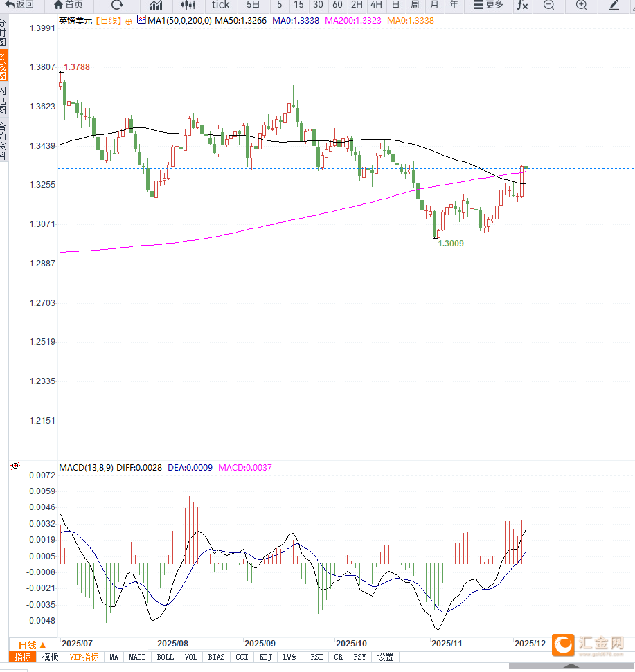635x672 pixels.
Task: Click the 英镑美元 symbol title
Action: click(x=75, y=21)
